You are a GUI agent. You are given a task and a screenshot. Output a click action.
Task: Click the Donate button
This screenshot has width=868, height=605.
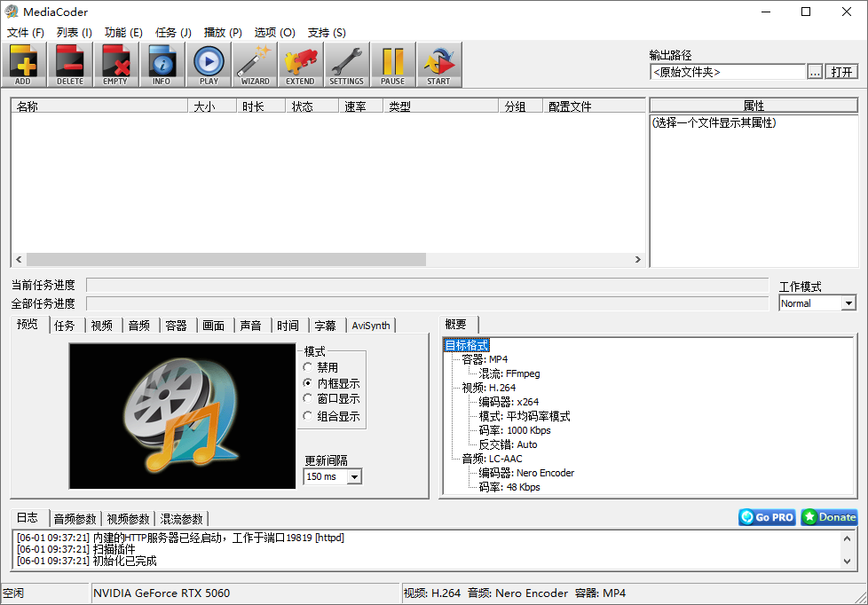coord(829,517)
